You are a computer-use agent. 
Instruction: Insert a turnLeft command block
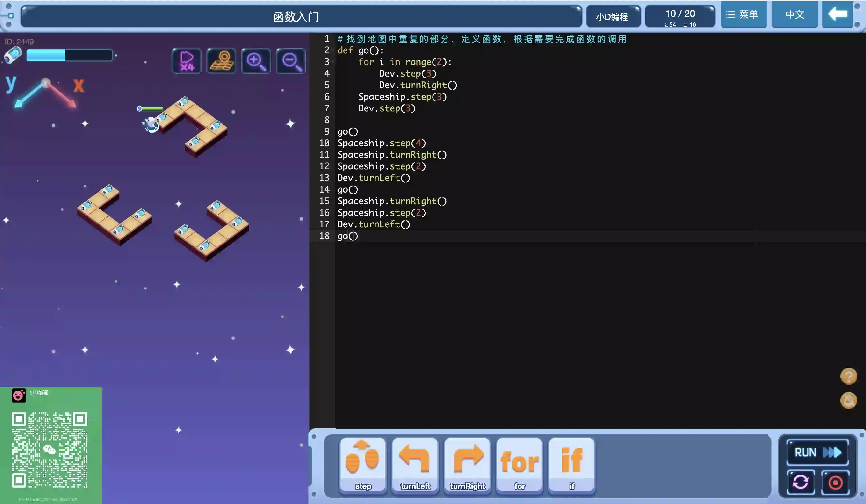coord(415,464)
